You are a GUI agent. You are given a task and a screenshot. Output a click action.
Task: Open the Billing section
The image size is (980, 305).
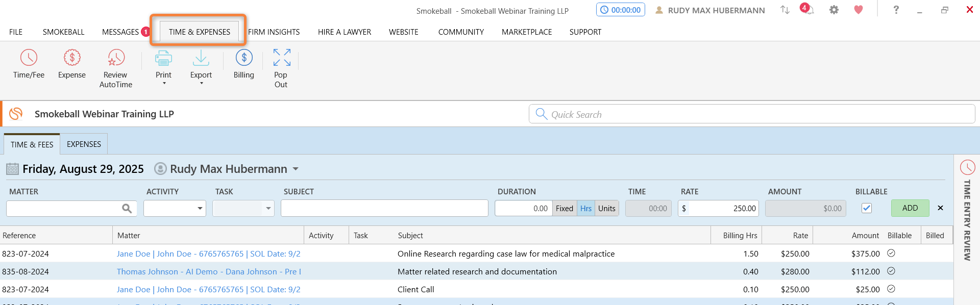click(x=244, y=65)
